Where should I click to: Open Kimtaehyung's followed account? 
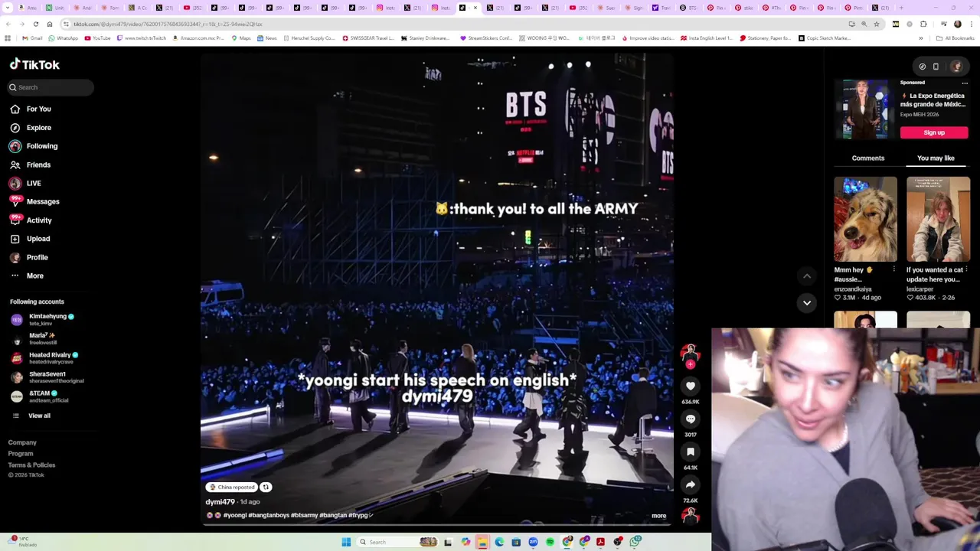pyautogui.click(x=42, y=319)
